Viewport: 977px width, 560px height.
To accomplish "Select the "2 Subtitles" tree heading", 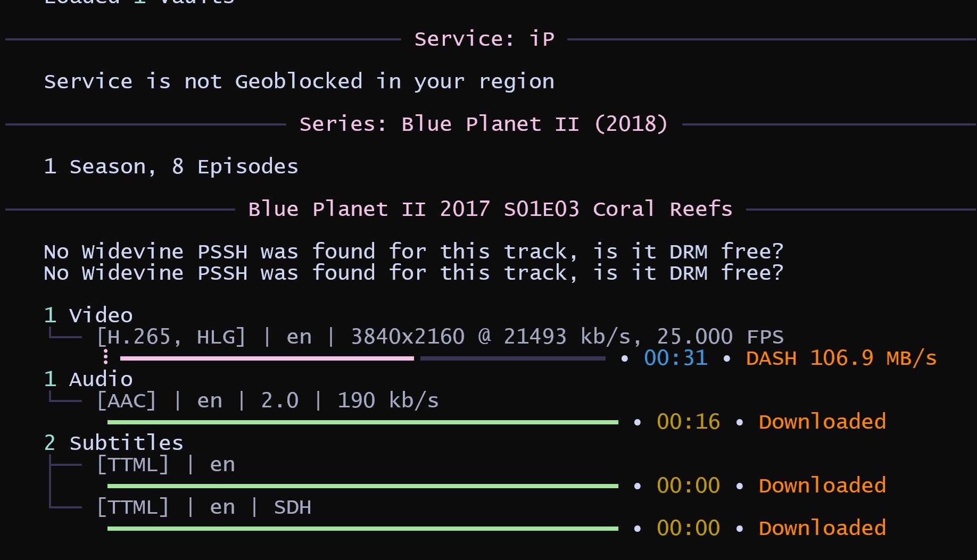I will [113, 443].
